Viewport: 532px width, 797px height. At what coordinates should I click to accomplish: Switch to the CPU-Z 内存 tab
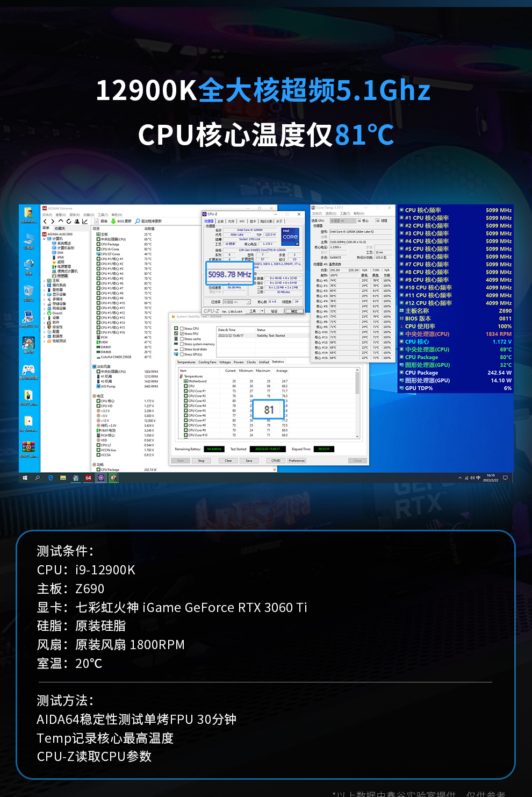[x=232, y=221]
